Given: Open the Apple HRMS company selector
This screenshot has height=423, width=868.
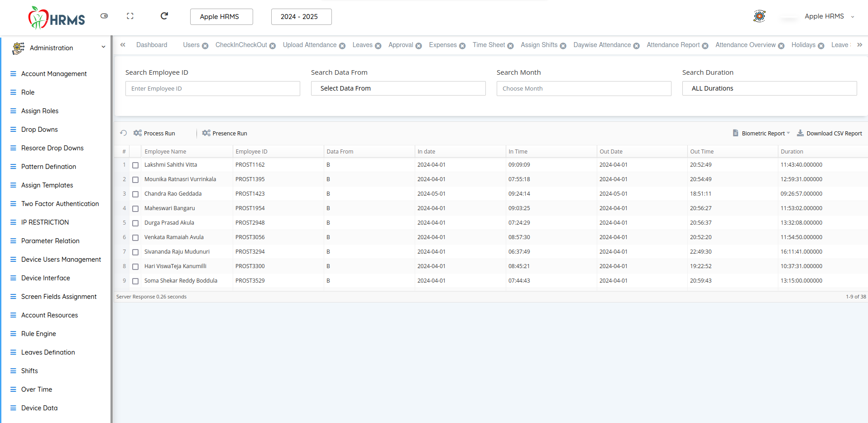Looking at the screenshot, I should tap(221, 17).
